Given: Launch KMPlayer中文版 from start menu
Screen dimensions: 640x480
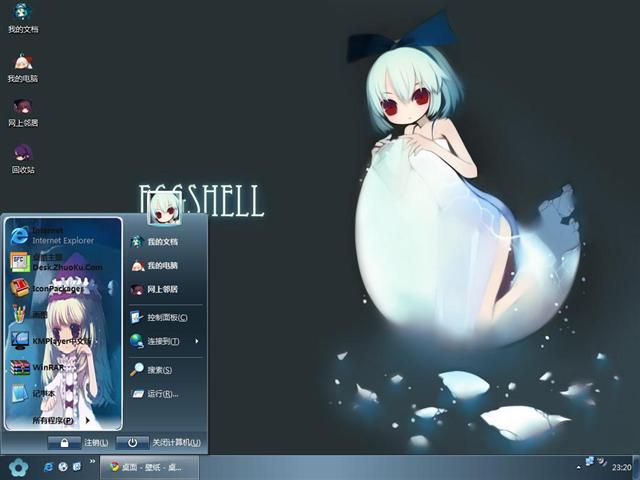Looking at the screenshot, I should (x=51, y=341).
